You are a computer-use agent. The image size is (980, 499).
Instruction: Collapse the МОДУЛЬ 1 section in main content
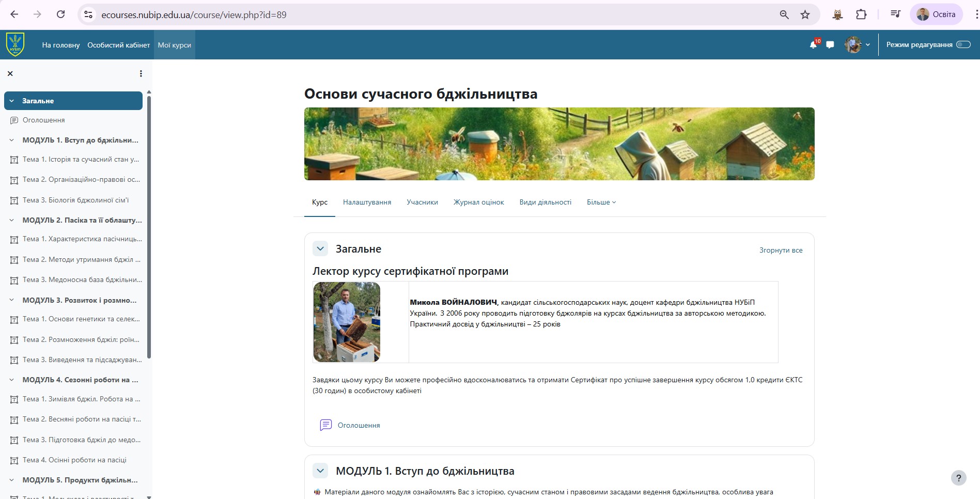[320, 471]
